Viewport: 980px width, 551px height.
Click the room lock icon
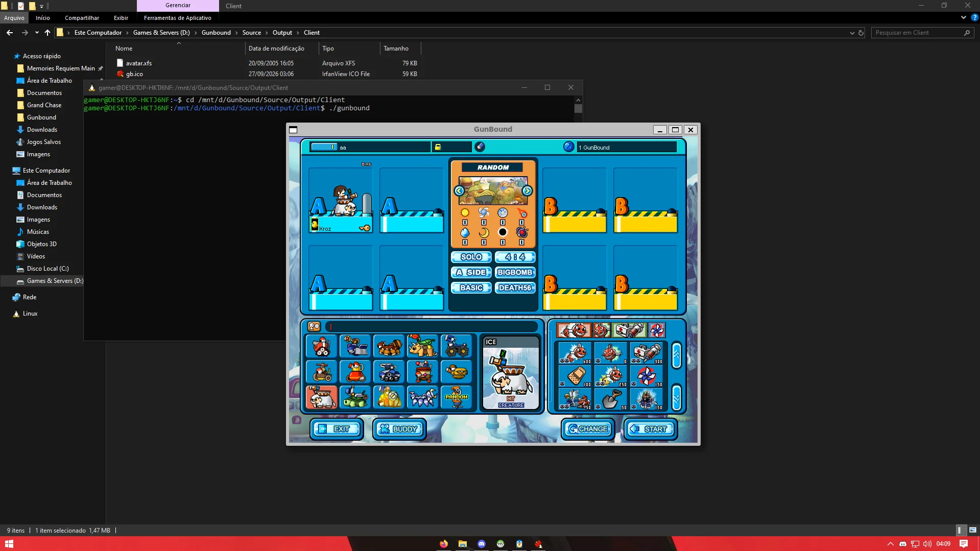[438, 147]
